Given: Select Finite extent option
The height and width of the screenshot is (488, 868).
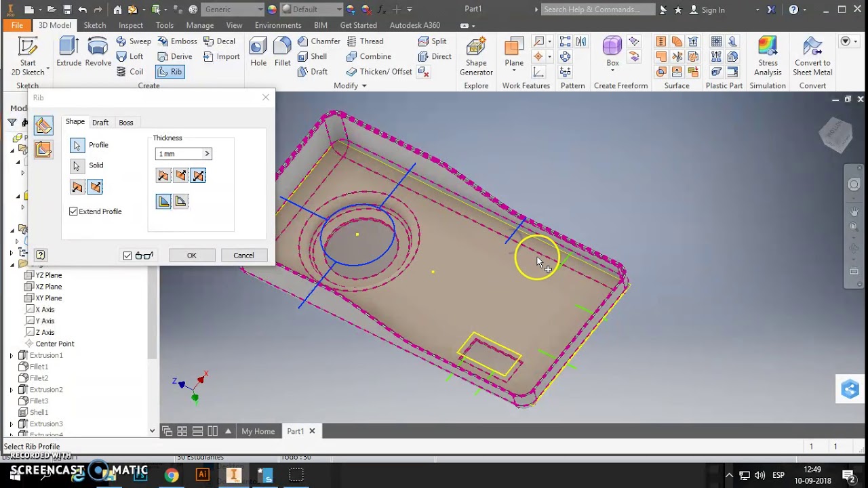Looking at the screenshot, I should [x=180, y=201].
